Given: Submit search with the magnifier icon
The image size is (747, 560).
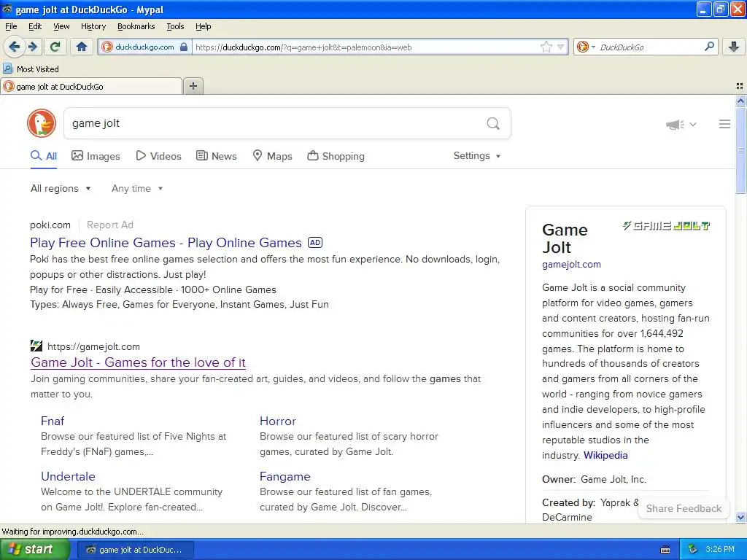Looking at the screenshot, I should pyautogui.click(x=493, y=123).
